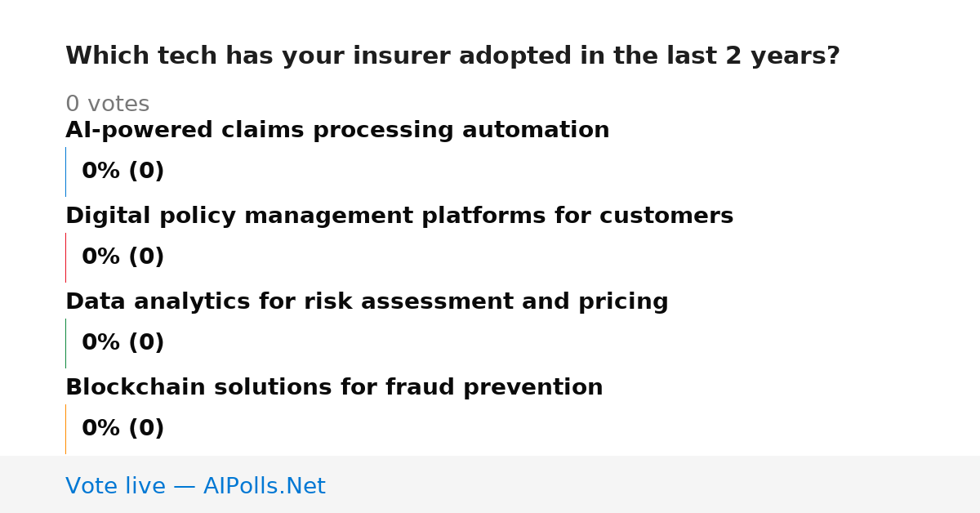Click the green result bar for Data analytics
The image size is (980, 513).
click(x=65, y=343)
